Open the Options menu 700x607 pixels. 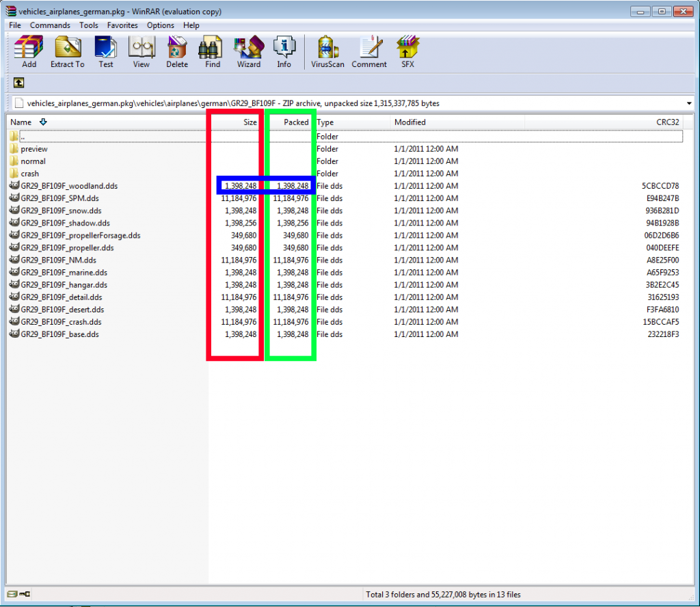click(160, 25)
